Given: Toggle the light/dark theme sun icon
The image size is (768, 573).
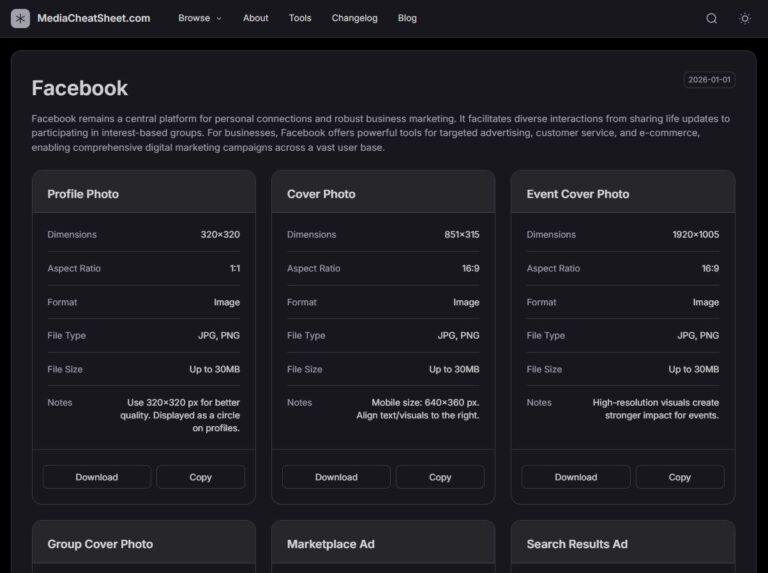Looking at the screenshot, I should [744, 18].
